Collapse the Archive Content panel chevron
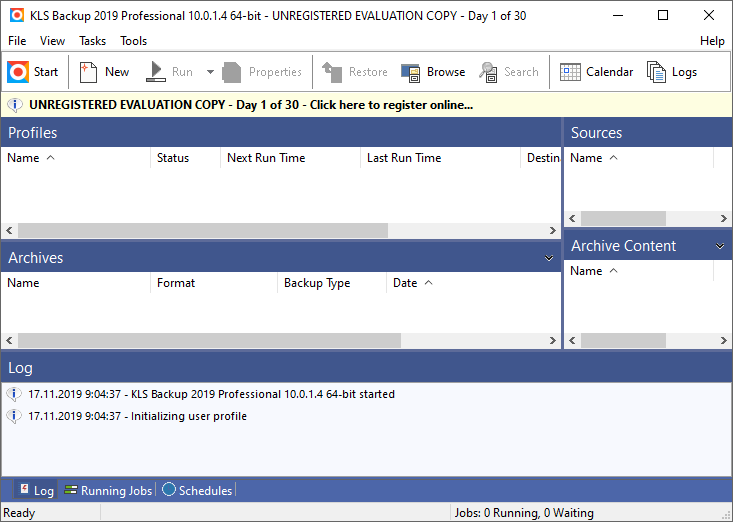 (720, 246)
